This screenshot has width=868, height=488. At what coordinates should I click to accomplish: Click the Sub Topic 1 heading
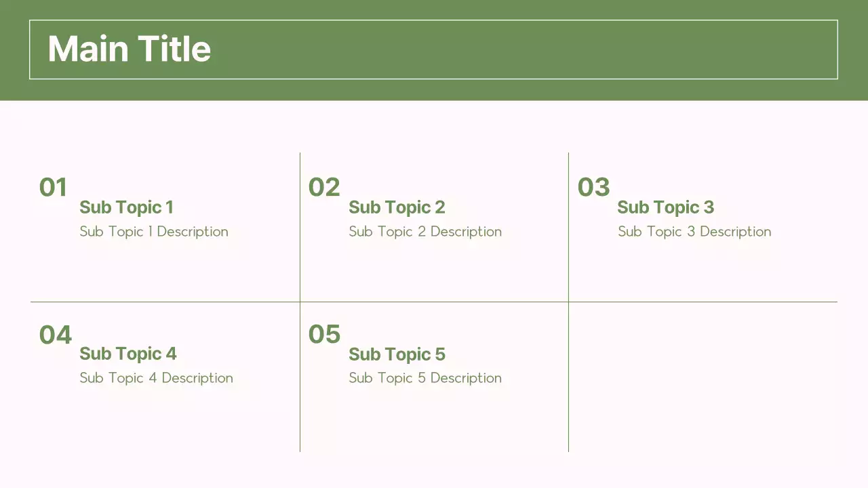(x=126, y=207)
